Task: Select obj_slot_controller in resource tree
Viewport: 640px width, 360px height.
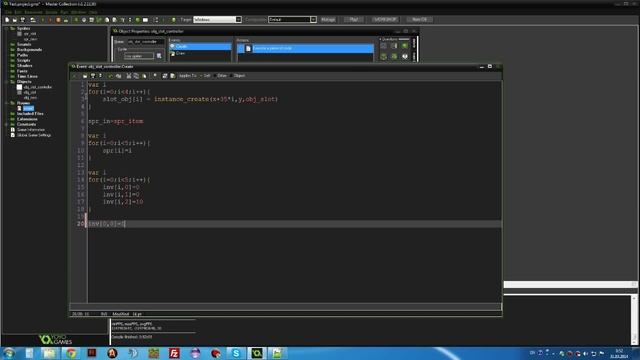Action: click(38, 87)
